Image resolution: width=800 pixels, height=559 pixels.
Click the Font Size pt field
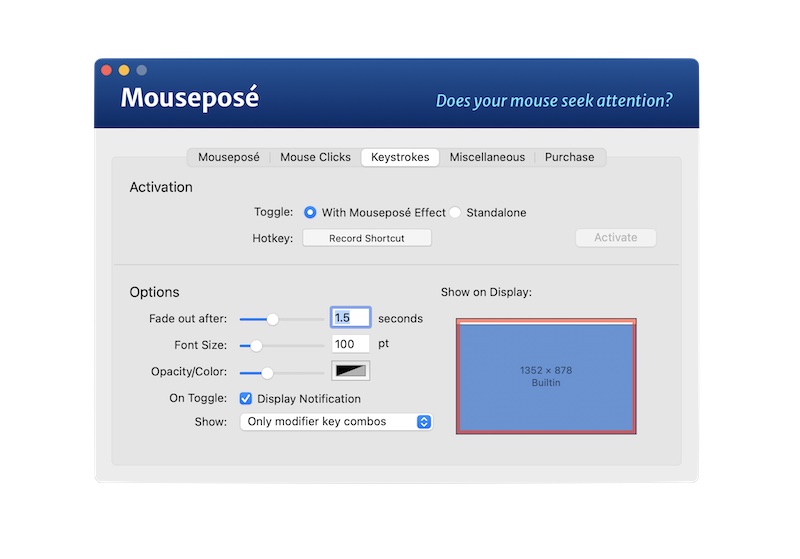click(x=351, y=344)
